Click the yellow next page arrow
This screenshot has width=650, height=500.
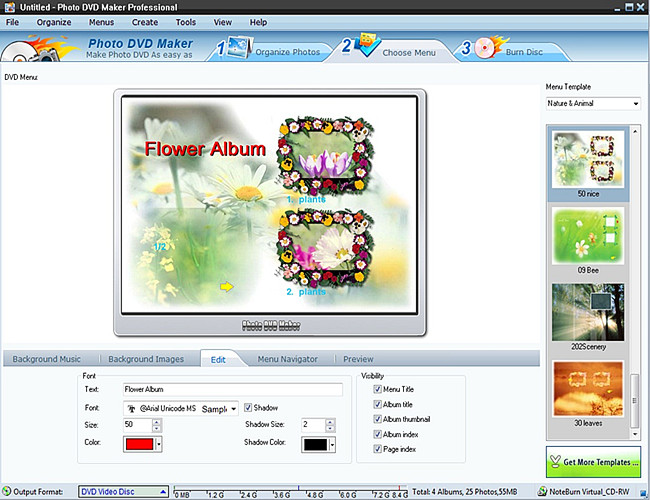click(226, 286)
